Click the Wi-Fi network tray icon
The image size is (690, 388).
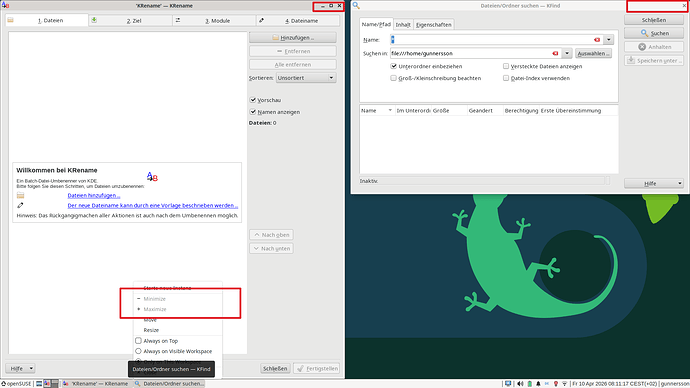tap(565, 384)
